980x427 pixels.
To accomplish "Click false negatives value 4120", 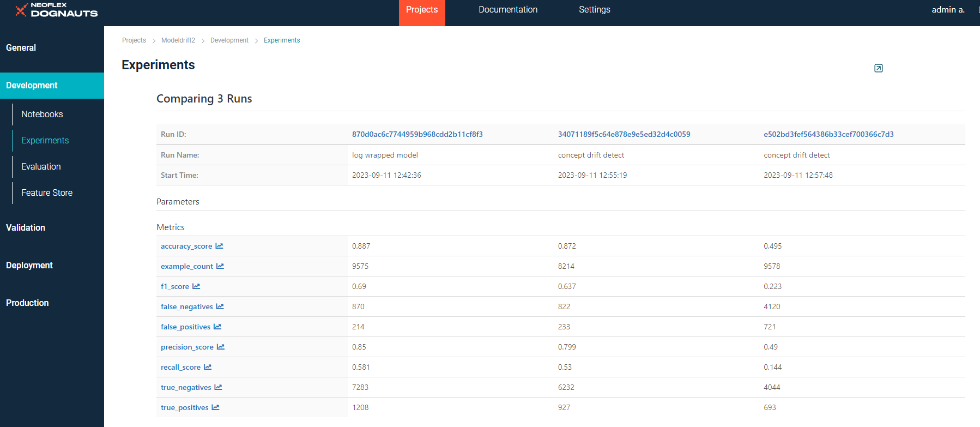I will click(x=772, y=306).
